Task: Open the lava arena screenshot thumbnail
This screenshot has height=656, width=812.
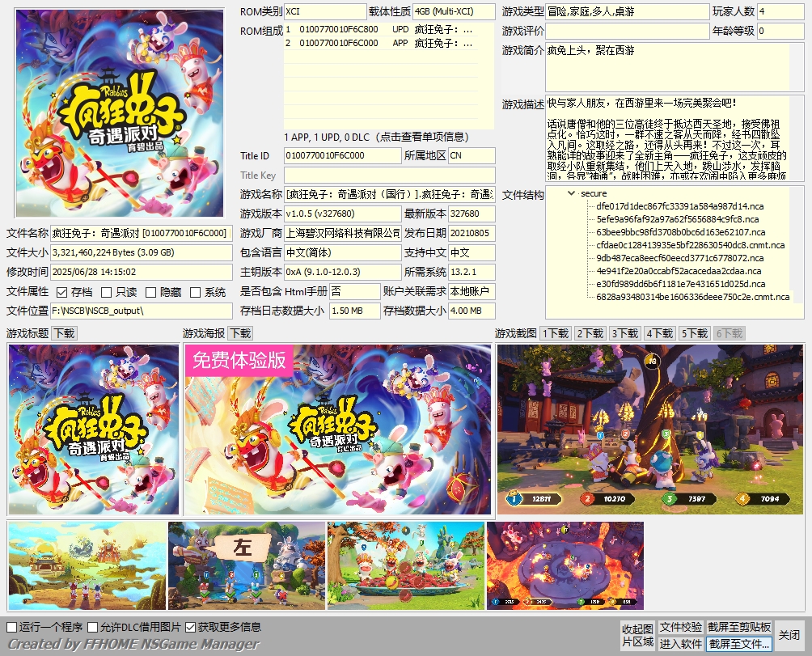Action: pos(565,565)
